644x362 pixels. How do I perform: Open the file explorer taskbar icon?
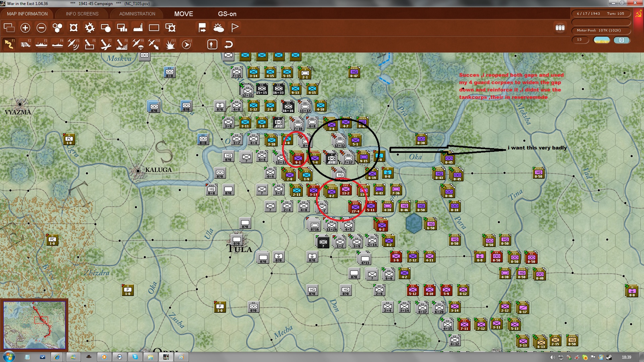[150, 357]
